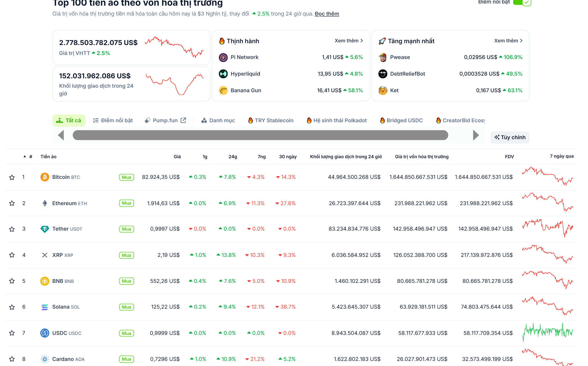Open USDC's green 7-day sparkline
588x366 pixels.
pyautogui.click(x=548, y=332)
